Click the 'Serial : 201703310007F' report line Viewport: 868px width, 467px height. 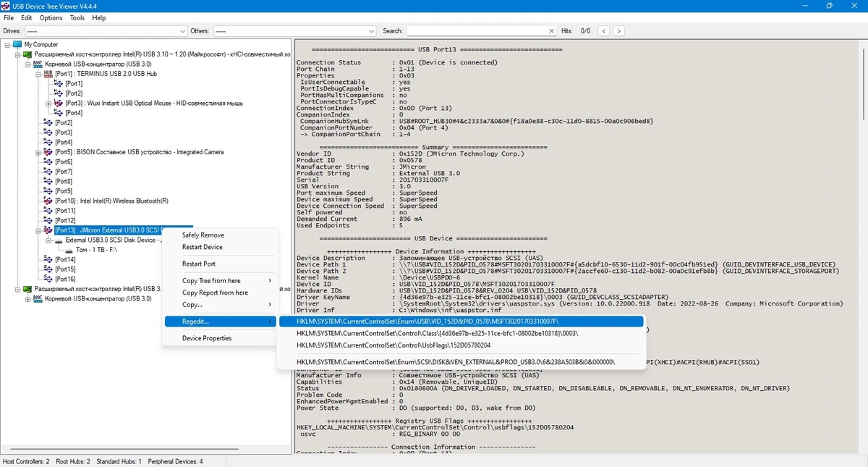[373, 180]
